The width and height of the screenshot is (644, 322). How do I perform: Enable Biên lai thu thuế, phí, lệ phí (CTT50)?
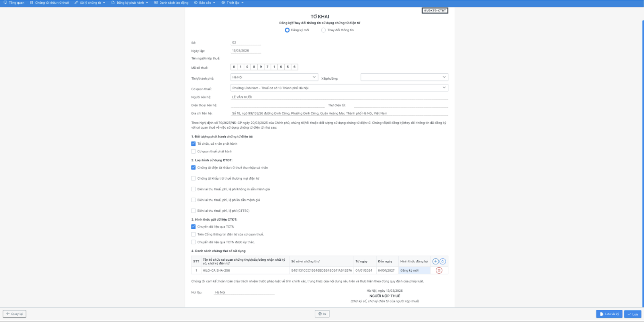tap(193, 211)
